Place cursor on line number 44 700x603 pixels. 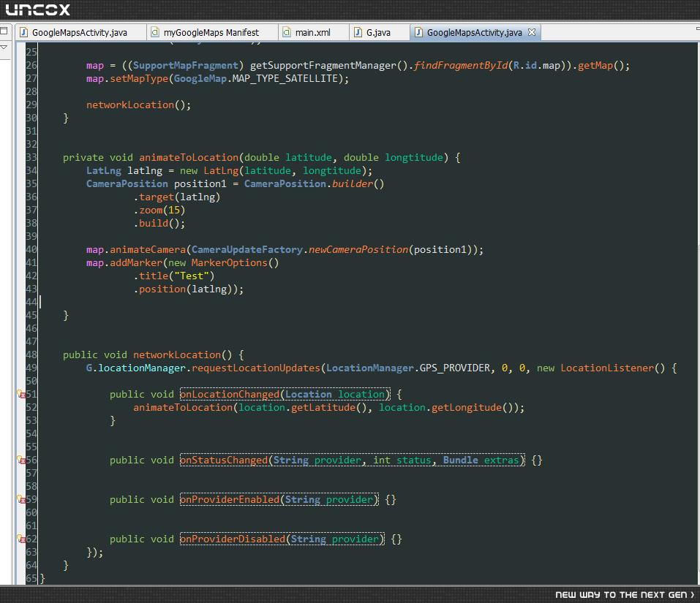coord(31,302)
